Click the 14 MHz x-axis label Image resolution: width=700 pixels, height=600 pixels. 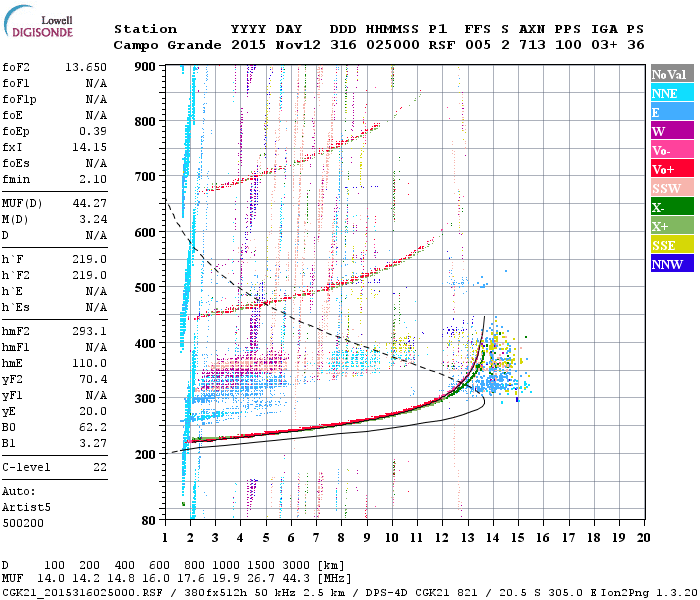pyautogui.click(x=493, y=538)
